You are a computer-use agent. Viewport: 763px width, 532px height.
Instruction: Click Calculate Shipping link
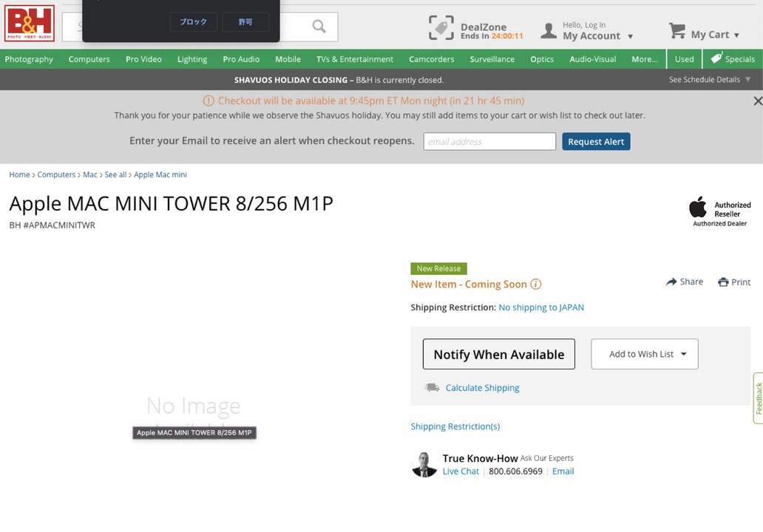point(482,388)
